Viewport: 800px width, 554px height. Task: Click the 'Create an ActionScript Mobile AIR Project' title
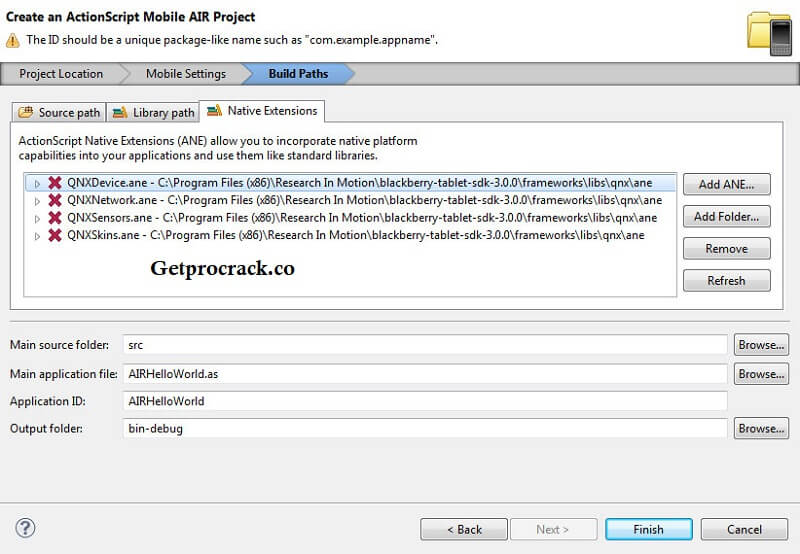pyautogui.click(x=130, y=17)
